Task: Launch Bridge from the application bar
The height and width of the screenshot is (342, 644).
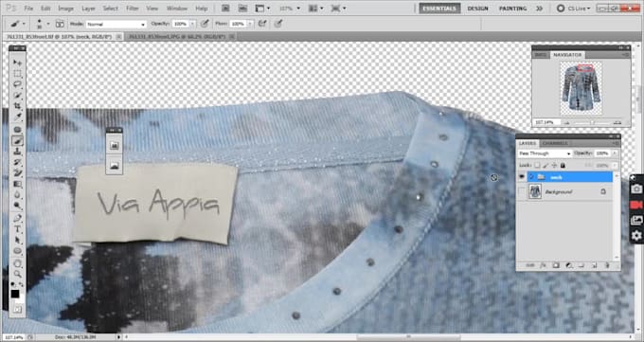Action: (x=225, y=8)
